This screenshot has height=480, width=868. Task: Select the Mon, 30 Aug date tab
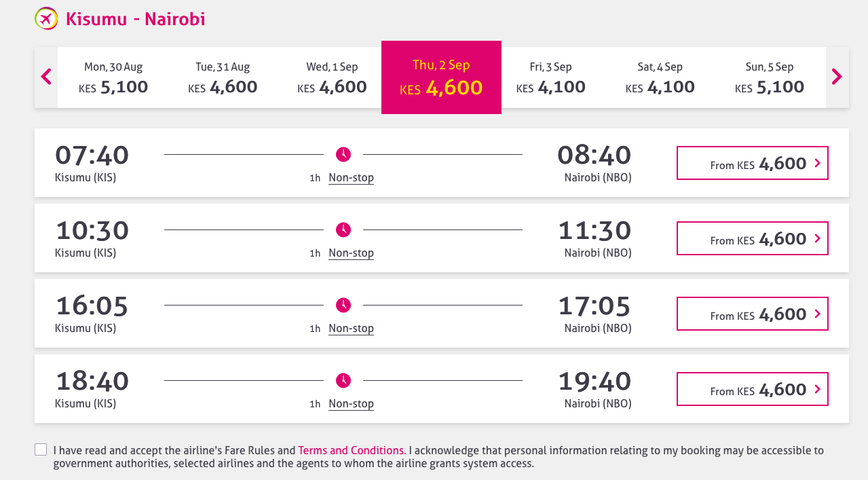tap(113, 77)
